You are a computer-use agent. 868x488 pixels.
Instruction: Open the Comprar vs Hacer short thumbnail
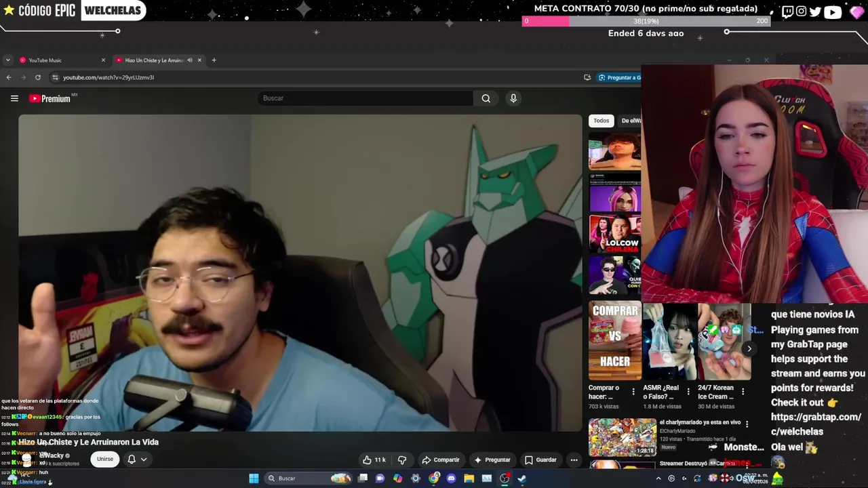point(615,342)
